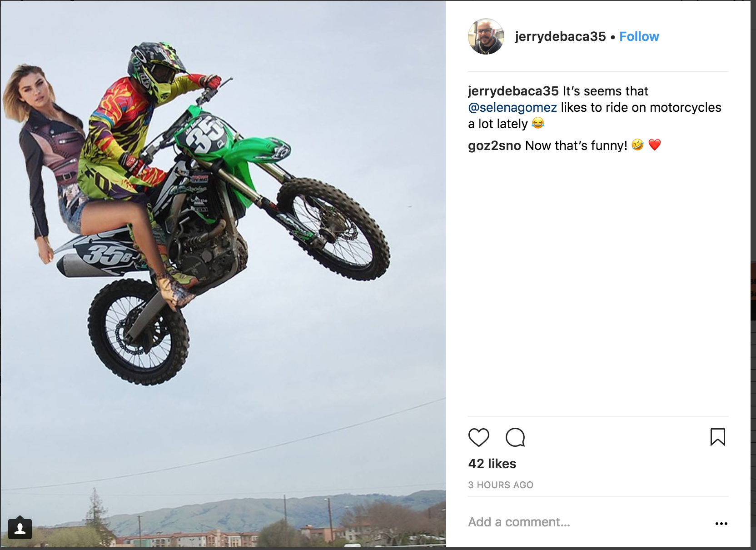Image resolution: width=756 pixels, height=550 pixels.
Task: Open goz2sno commenter profile
Action: pyautogui.click(x=494, y=145)
